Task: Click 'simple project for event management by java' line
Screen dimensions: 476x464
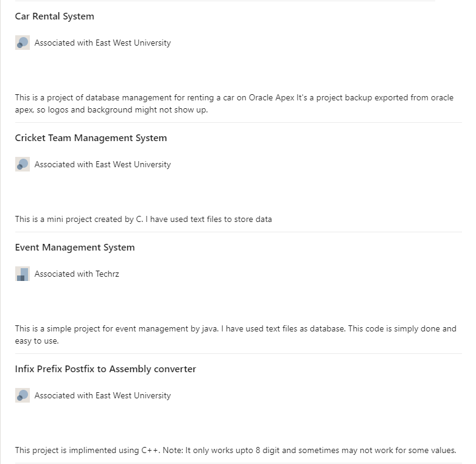Action: tap(122, 328)
